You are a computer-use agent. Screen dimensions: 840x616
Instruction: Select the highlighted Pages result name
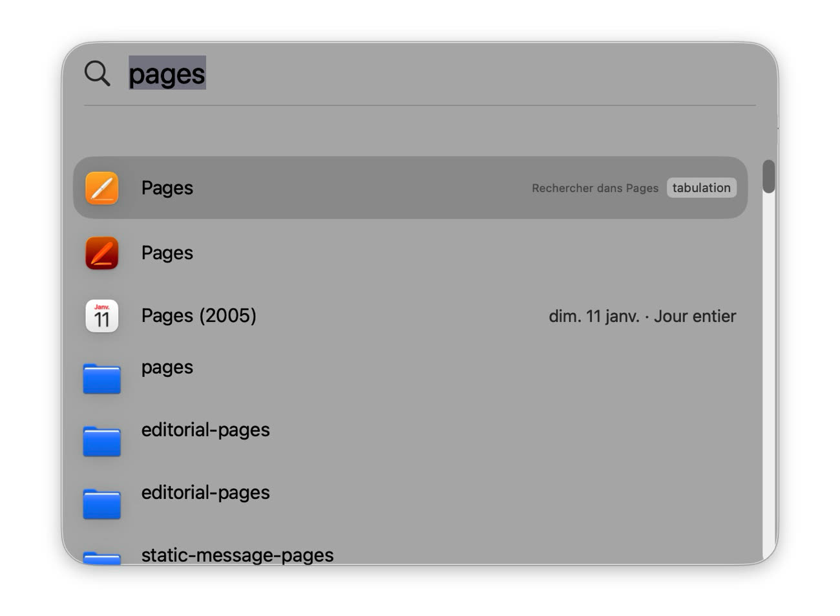(x=167, y=188)
